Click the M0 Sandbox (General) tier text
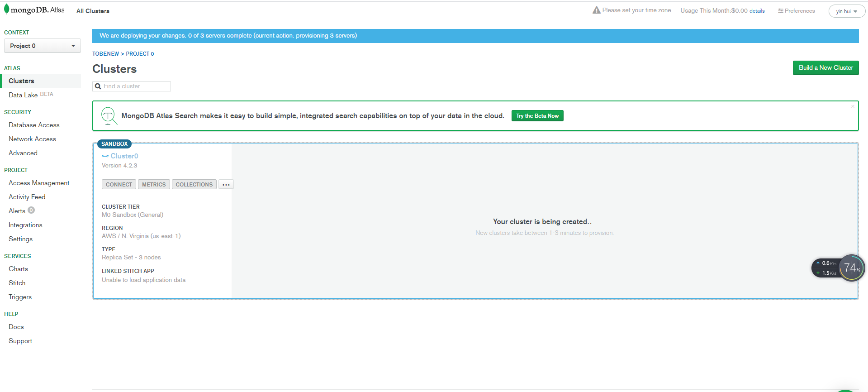Image resolution: width=868 pixels, height=392 pixels. coord(133,215)
